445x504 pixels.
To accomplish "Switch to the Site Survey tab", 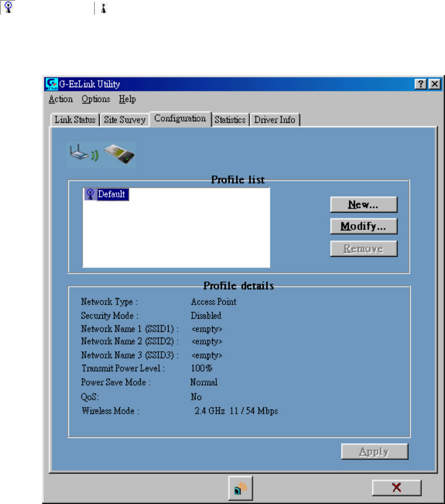I will pos(125,120).
